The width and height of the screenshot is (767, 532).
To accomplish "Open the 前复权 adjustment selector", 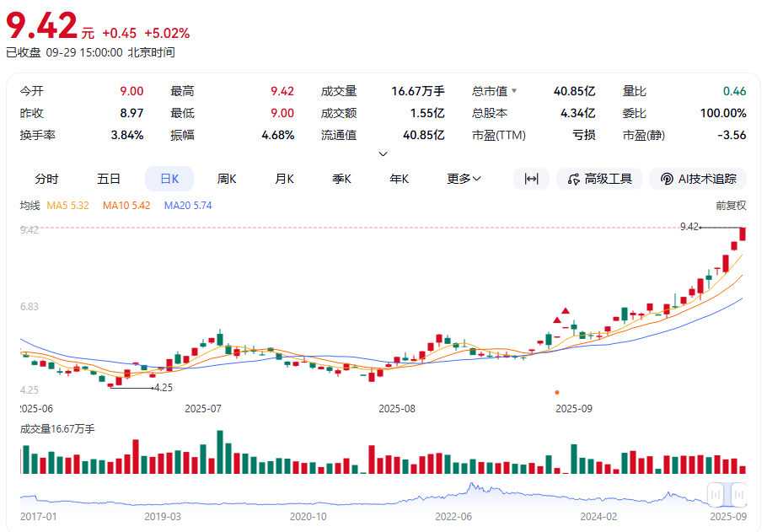I will coord(730,205).
